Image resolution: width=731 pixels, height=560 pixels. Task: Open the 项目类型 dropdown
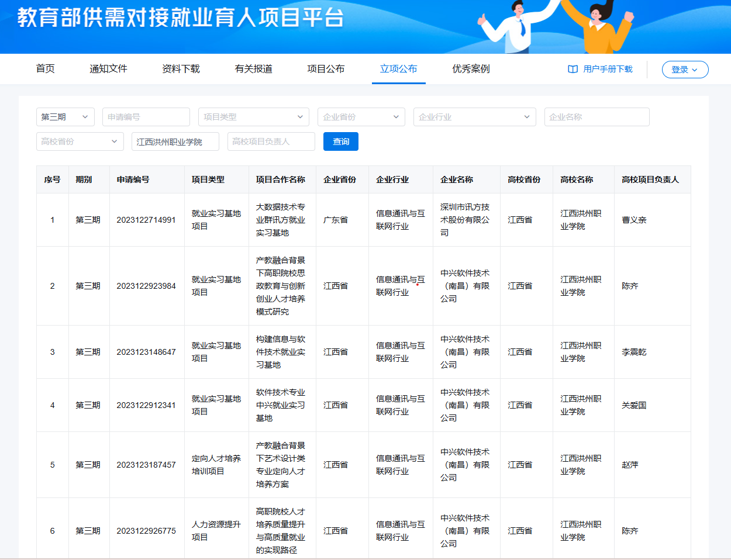point(253,117)
